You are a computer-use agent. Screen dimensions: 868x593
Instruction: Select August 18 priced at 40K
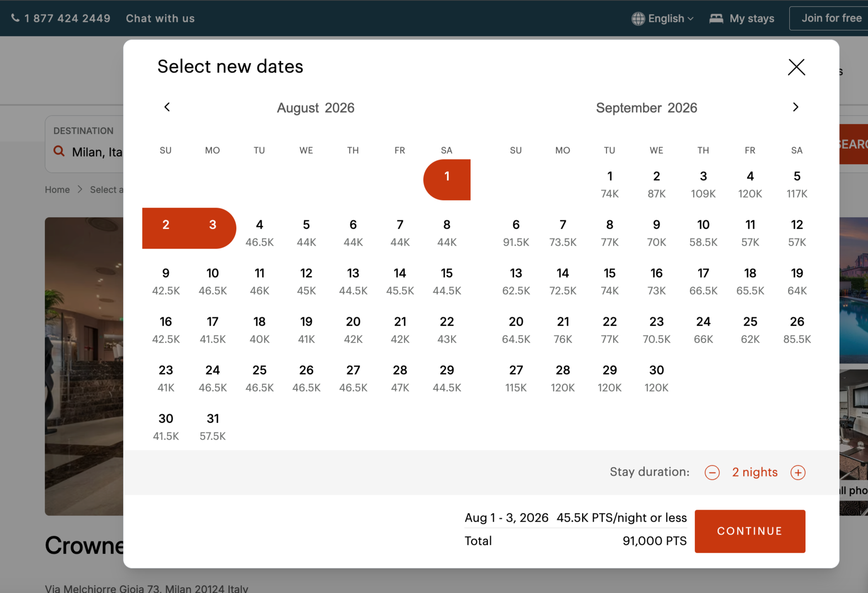point(259,329)
